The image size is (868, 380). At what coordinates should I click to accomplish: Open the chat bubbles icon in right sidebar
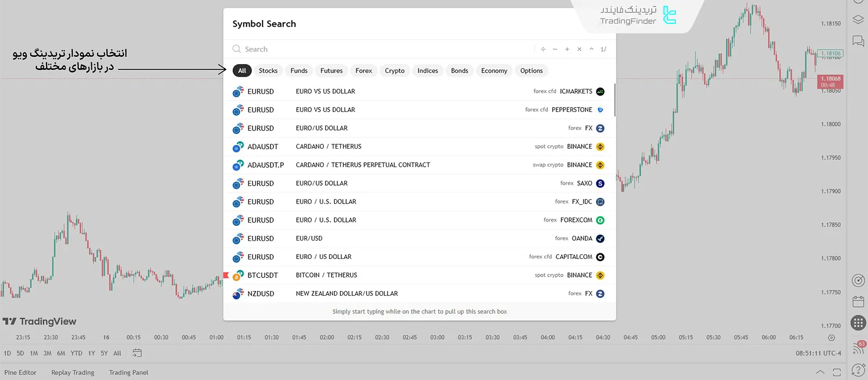pyautogui.click(x=858, y=41)
